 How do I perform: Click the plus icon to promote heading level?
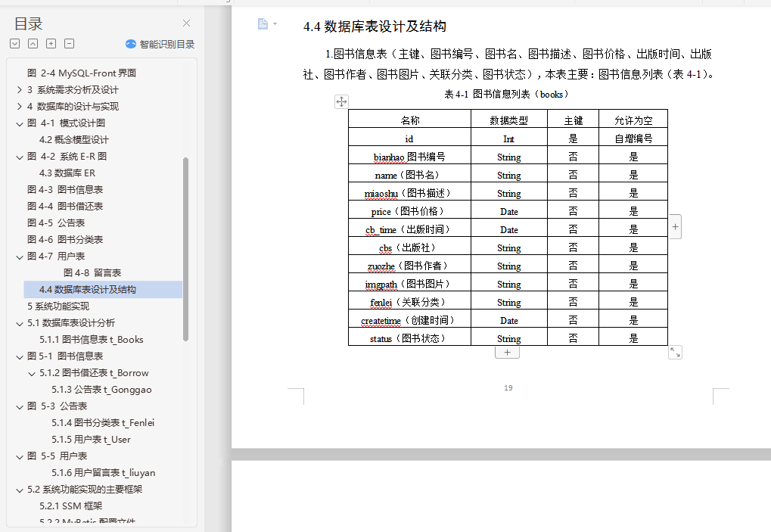click(51, 44)
